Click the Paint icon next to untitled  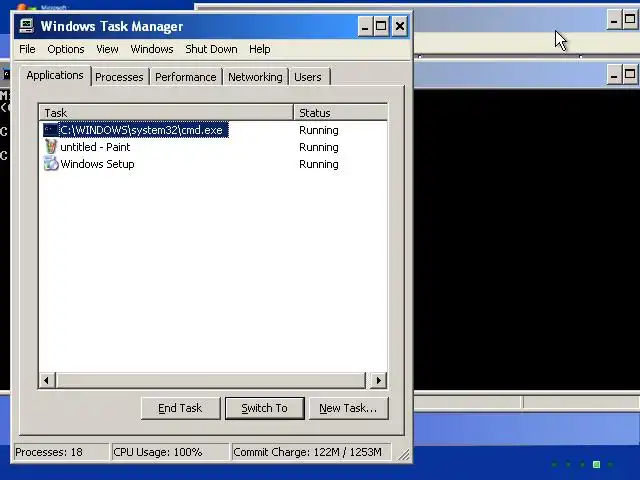[51, 147]
